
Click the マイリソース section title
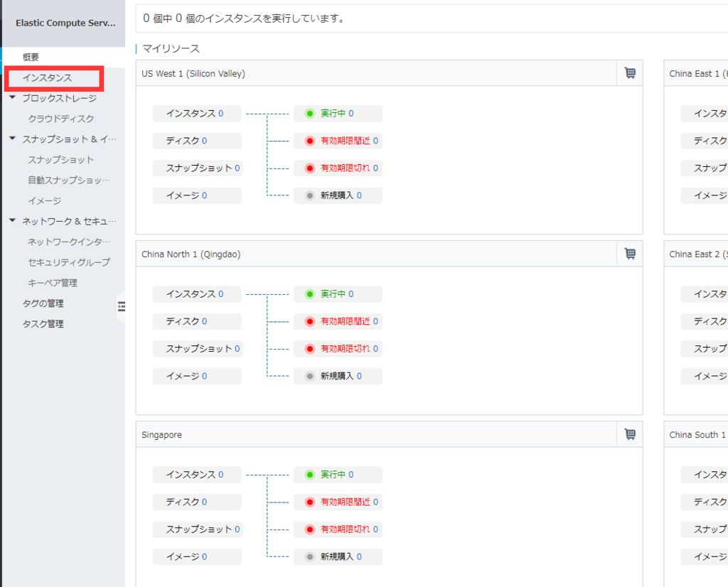pyautogui.click(x=171, y=48)
